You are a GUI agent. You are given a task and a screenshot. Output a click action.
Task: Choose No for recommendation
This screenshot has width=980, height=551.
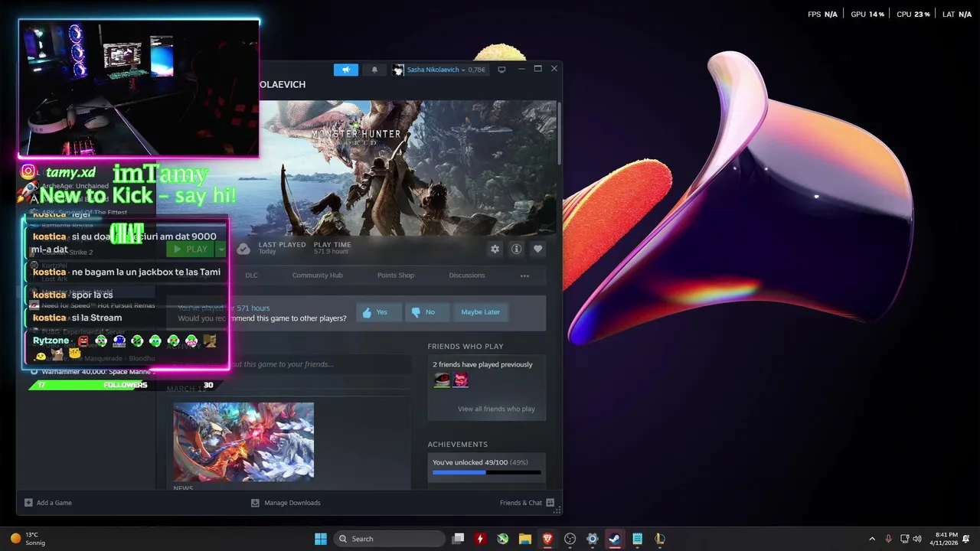426,312
